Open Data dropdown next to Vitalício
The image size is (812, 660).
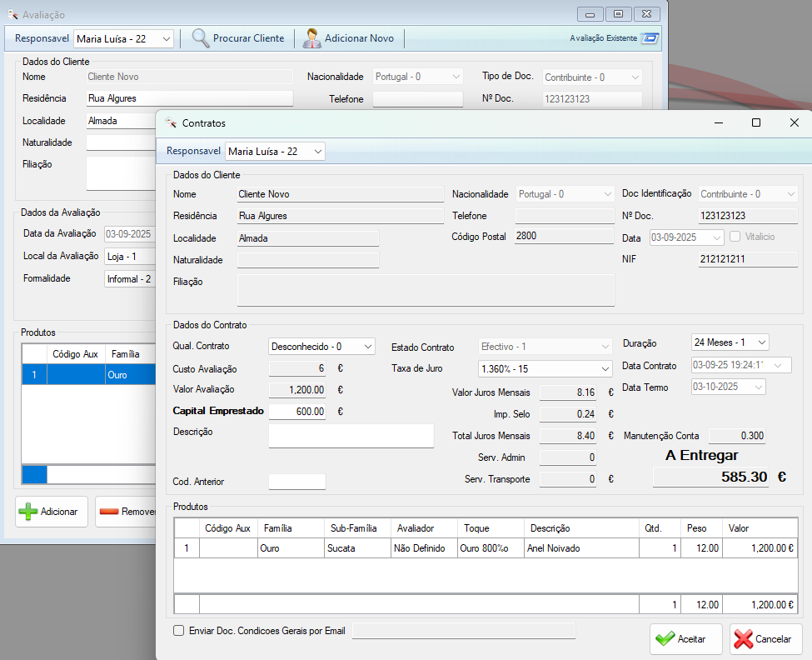tap(717, 237)
